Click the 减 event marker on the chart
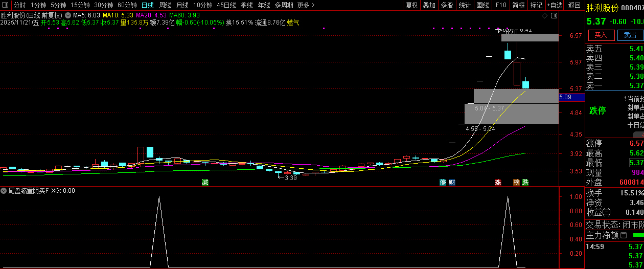 tap(205, 182)
